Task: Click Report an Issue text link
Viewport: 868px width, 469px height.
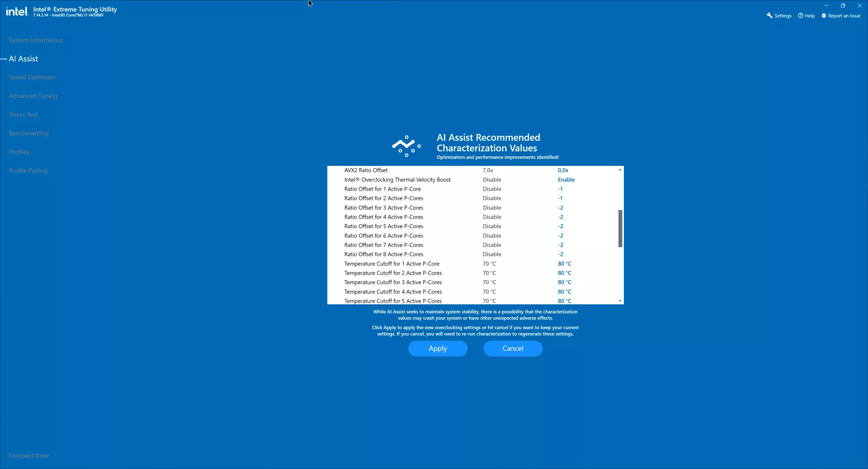Action: [844, 16]
